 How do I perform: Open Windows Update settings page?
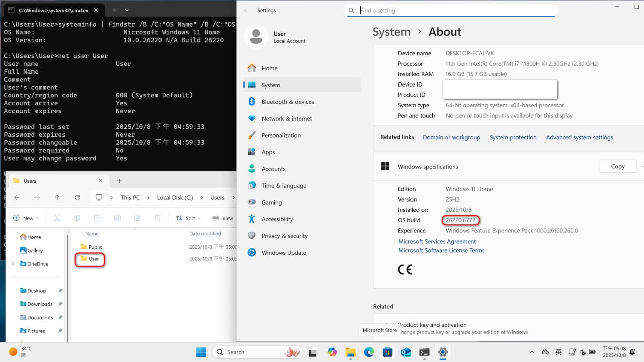coord(284,253)
